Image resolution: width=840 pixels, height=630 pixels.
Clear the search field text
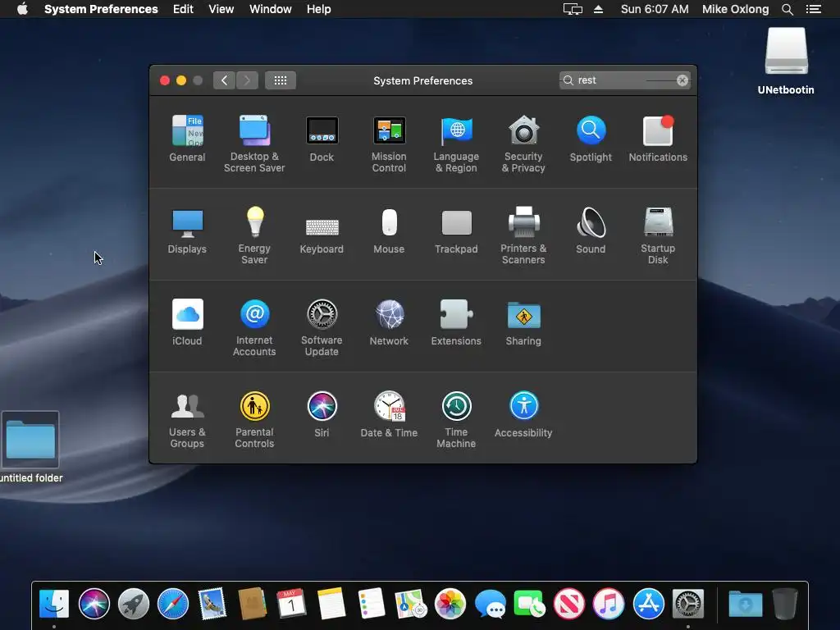[682, 80]
